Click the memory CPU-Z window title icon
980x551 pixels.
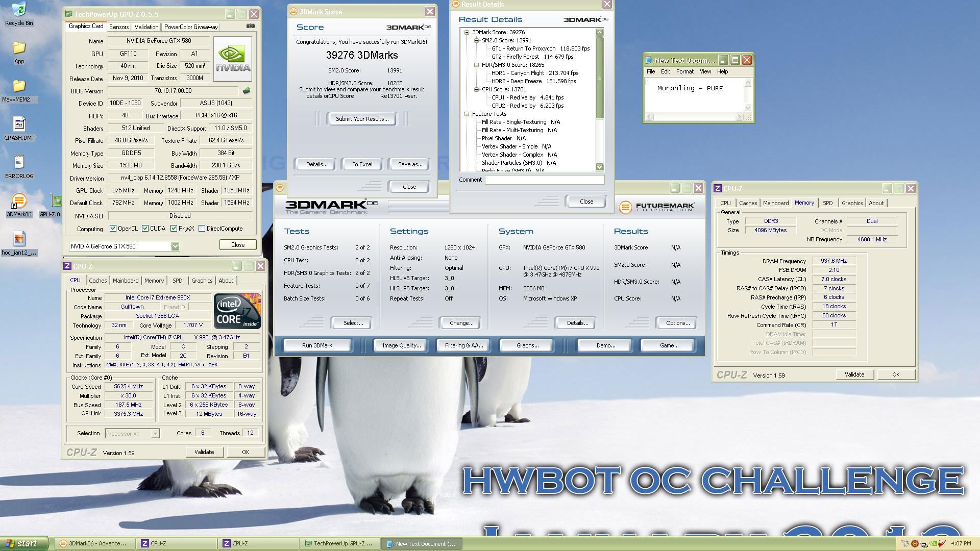pyautogui.click(x=718, y=189)
